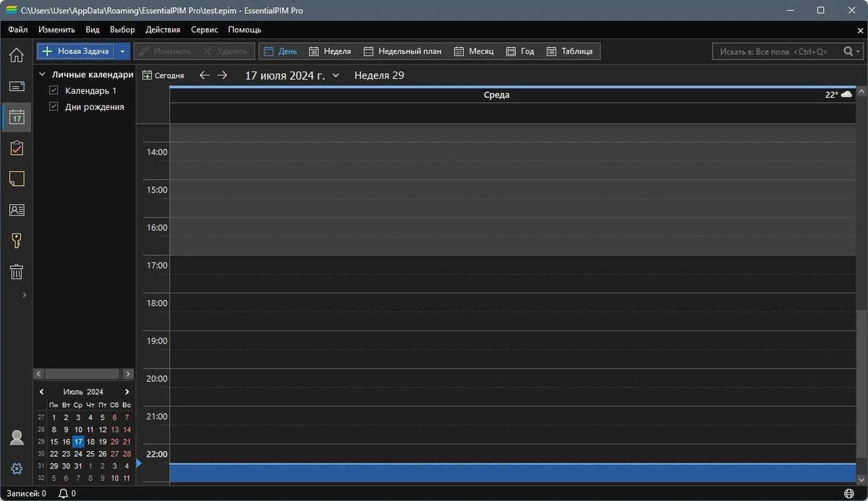This screenshot has width=868, height=501.
Task: Open the 17 июля 2024 г. date dropdown
Action: coord(292,75)
